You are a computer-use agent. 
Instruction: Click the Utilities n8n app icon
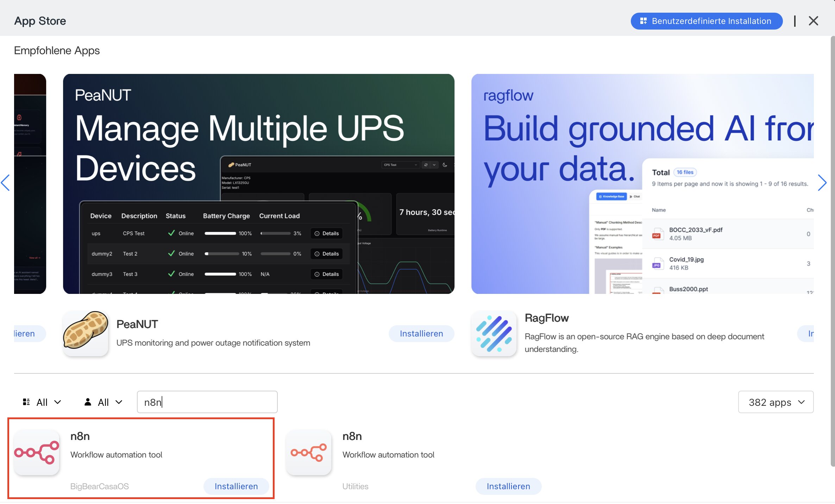[309, 452]
